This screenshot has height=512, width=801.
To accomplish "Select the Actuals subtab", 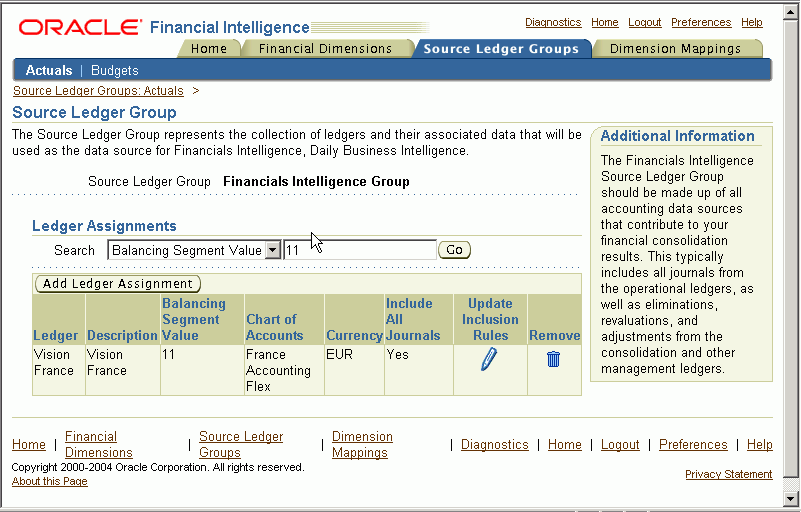I will click(x=49, y=70).
